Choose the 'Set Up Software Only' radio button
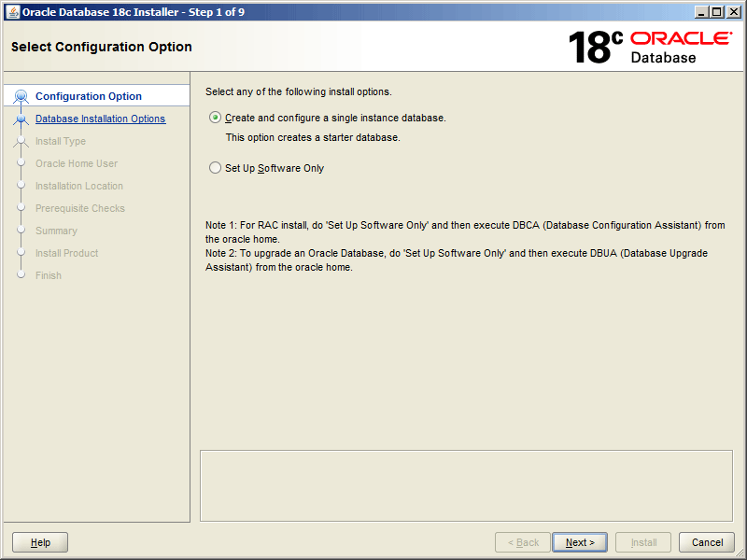Image resolution: width=747 pixels, height=560 pixels. pyautogui.click(x=216, y=168)
